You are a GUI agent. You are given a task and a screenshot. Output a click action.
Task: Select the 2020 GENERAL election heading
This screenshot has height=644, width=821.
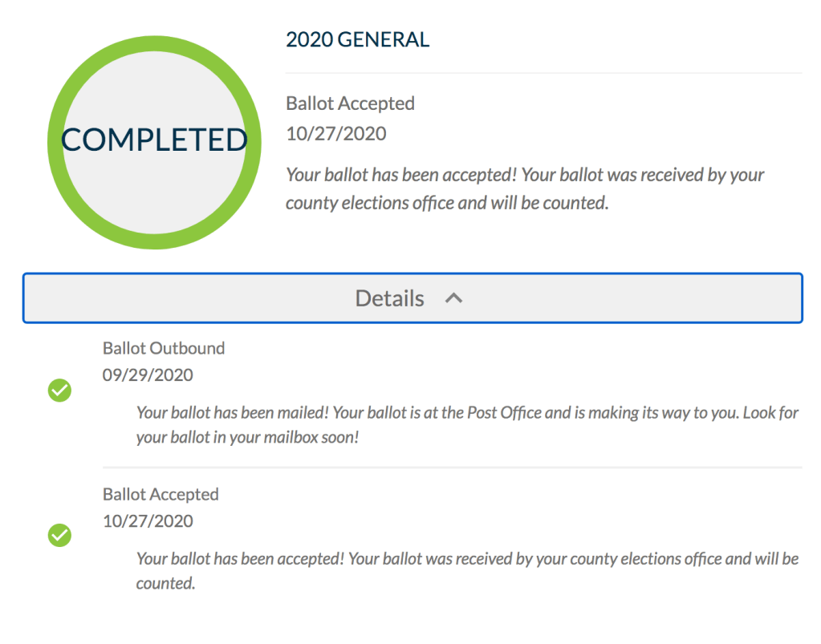(x=357, y=39)
